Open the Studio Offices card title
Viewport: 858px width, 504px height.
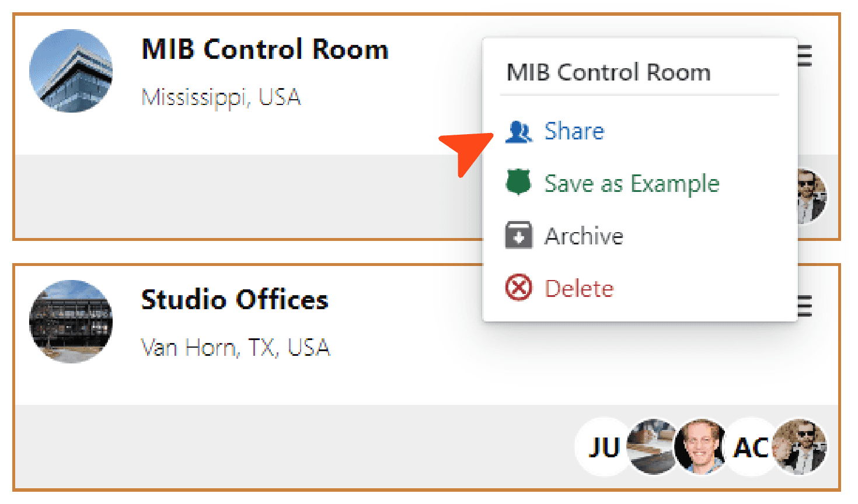(x=235, y=300)
